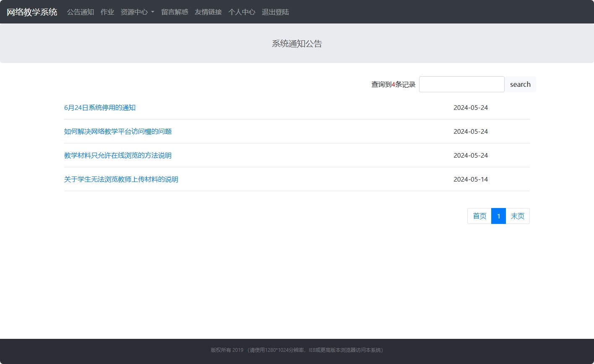
Task: Click the 网络教学系统 site title
Action: tap(31, 12)
